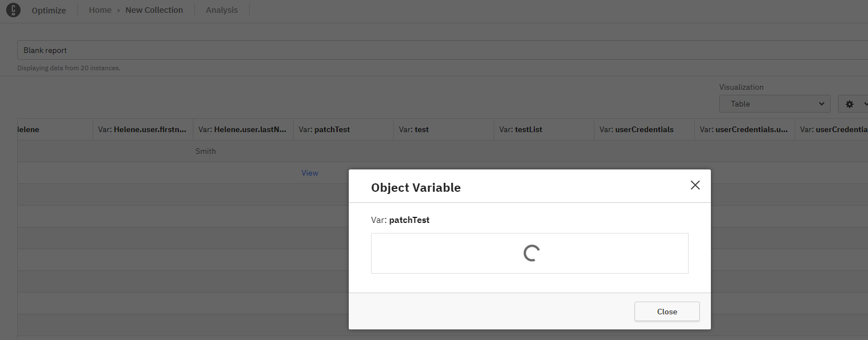868x340 pixels.
Task: Click the View link in table
Action: click(310, 173)
